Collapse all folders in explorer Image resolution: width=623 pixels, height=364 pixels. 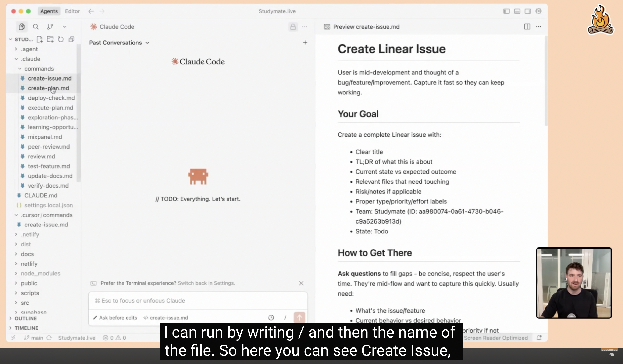[71, 39]
